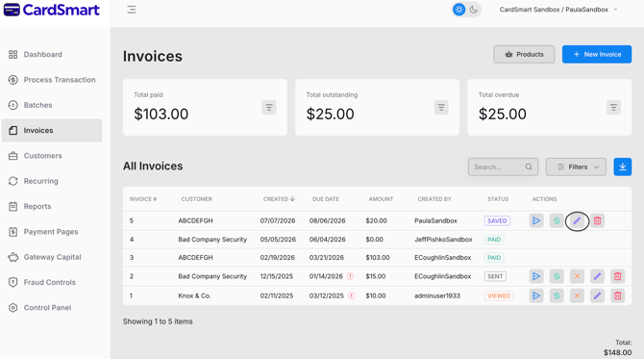The width and height of the screenshot is (644, 359).
Task: Record payment for invoice 5 dollar icon
Action: click(557, 220)
